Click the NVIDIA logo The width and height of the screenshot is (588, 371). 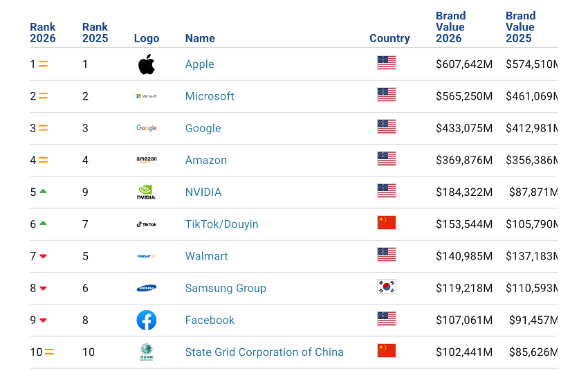pyautogui.click(x=146, y=192)
